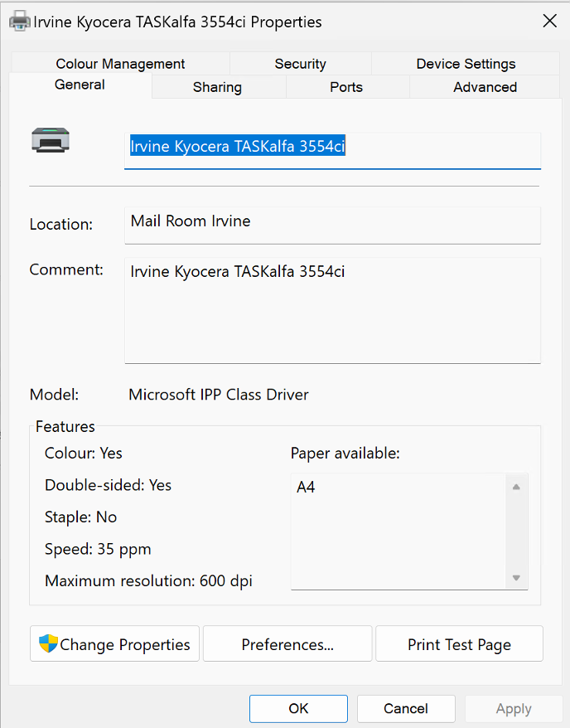570x728 pixels.
Task: Click the 'Paper available:' label
Action: point(345,454)
